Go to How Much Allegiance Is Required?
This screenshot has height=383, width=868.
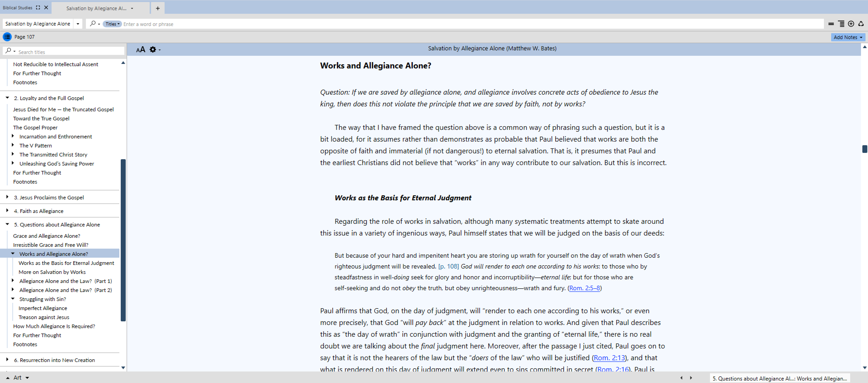point(54,326)
